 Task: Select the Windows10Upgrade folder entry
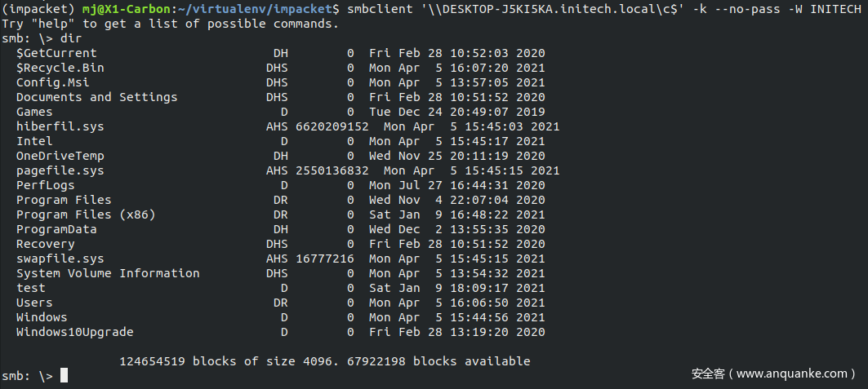75,332
